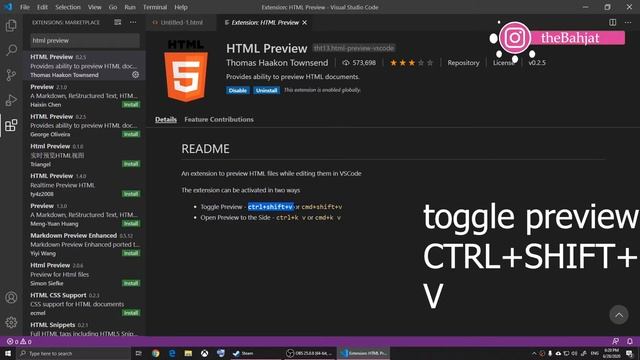Install Html Preview by Simon Siefke
This screenshot has width=640, height=360.
pyautogui.click(x=131, y=283)
